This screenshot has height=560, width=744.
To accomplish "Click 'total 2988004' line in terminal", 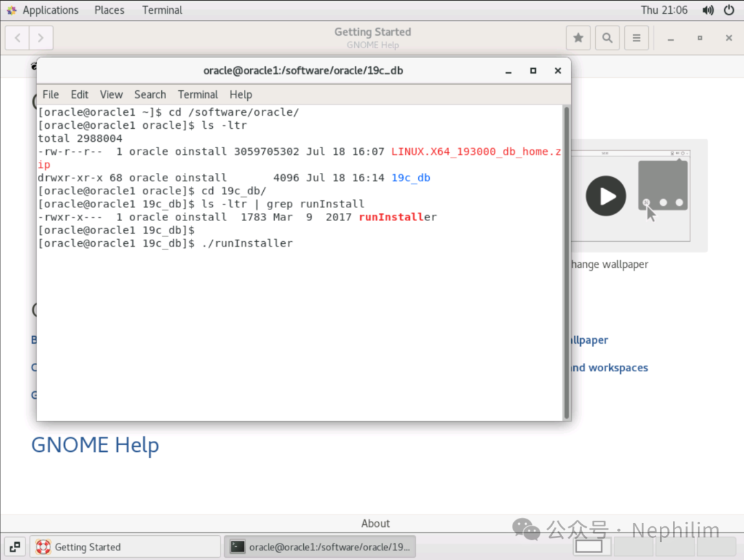I will point(80,138).
